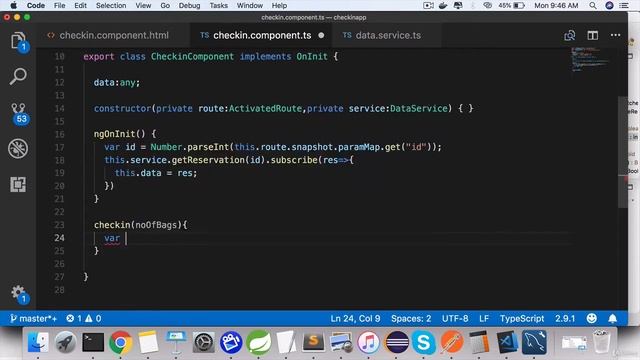Click 'this.data = res;' on line 19
This screenshot has width=640, height=360.
pos(156,173)
